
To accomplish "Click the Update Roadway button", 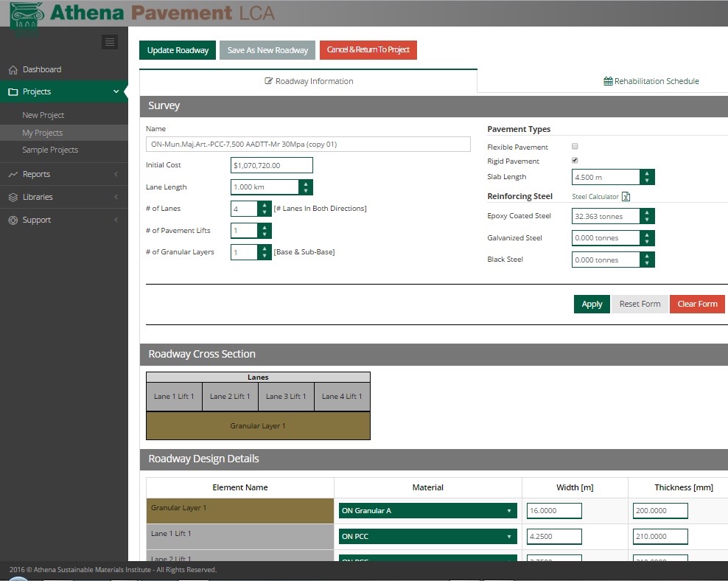I will pos(178,50).
